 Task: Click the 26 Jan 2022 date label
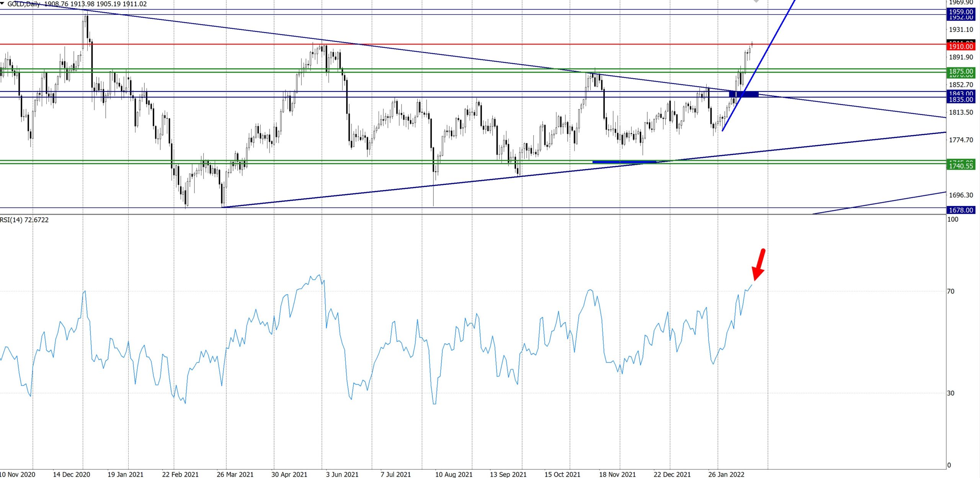(726, 474)
